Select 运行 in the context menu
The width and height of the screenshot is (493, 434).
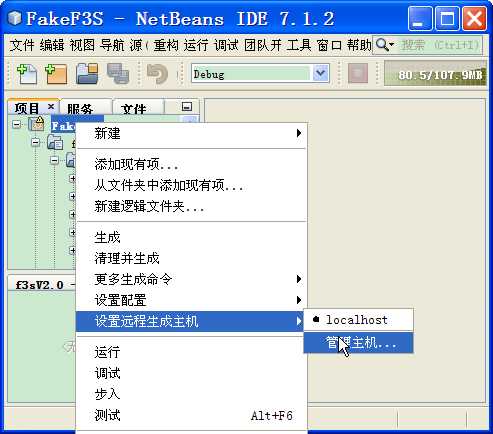coord(191,352)
